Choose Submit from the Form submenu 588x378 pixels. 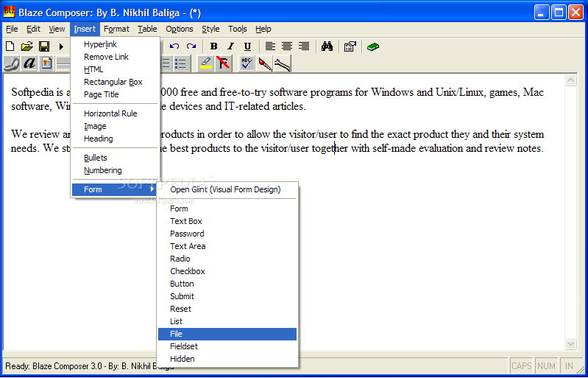(227, 296)
